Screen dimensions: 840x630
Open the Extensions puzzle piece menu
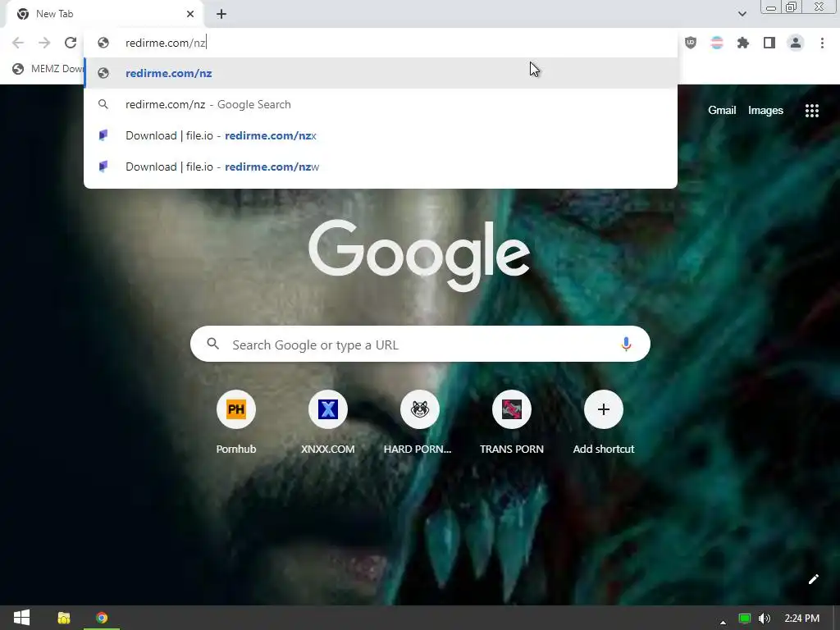pyautogui.click(x=743, y=43)
